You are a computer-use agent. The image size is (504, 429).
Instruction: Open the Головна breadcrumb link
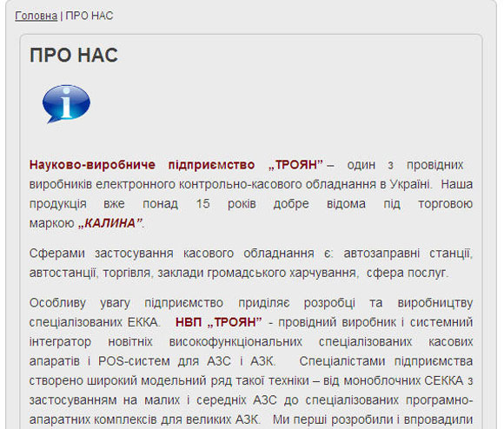(x=36, y=16)
